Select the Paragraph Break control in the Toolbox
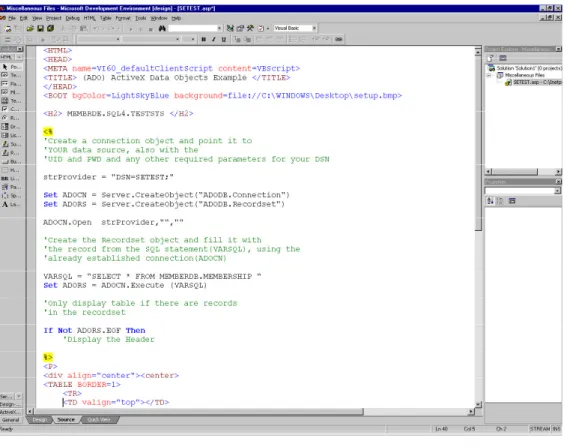 point(12,188)
